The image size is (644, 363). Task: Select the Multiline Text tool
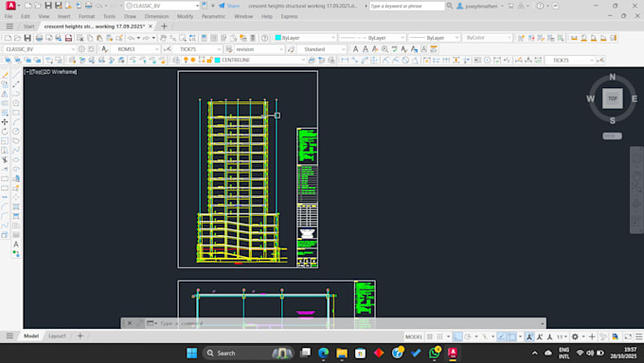click(16, 245)
